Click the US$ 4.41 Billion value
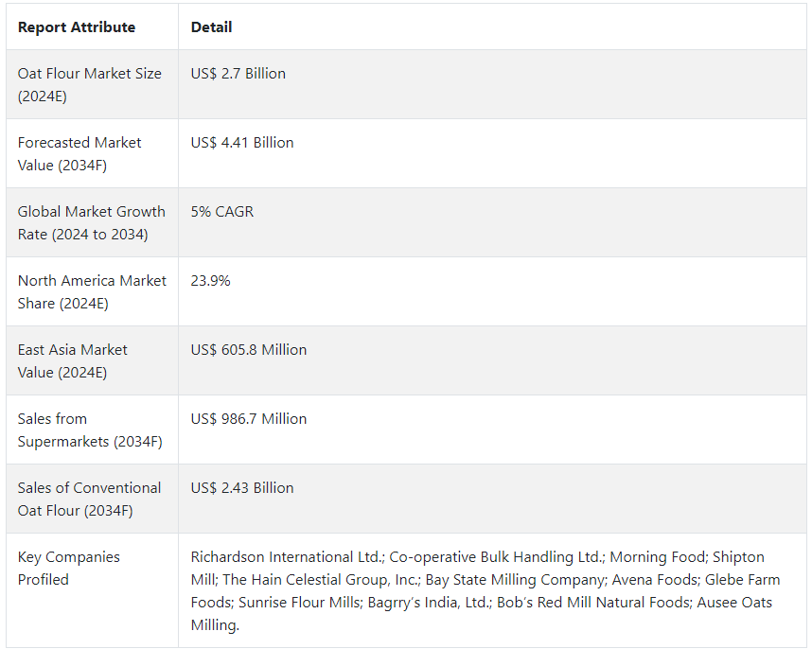This screenshot has height=649, width=812. 242,143
